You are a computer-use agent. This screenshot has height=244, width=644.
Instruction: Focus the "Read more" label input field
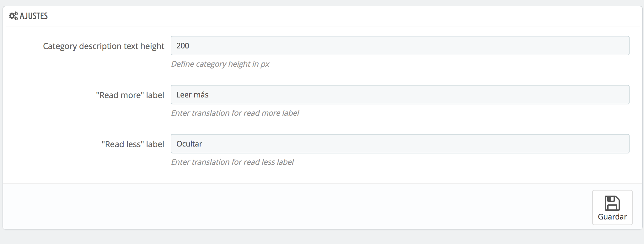tap(400, 95)
